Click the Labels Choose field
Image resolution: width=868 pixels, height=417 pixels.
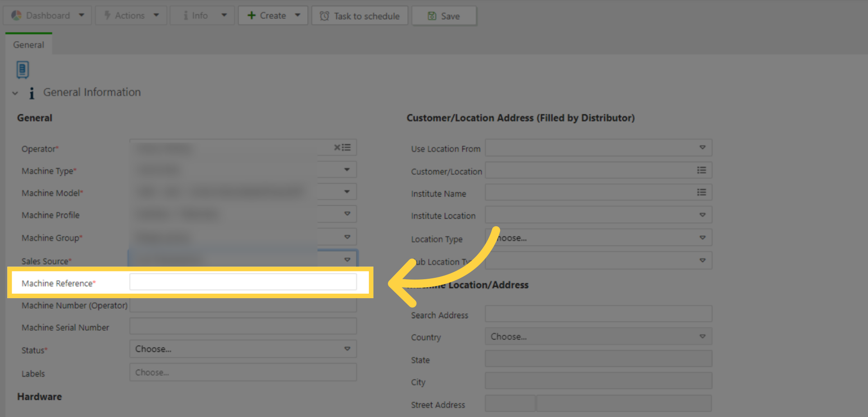243,372
